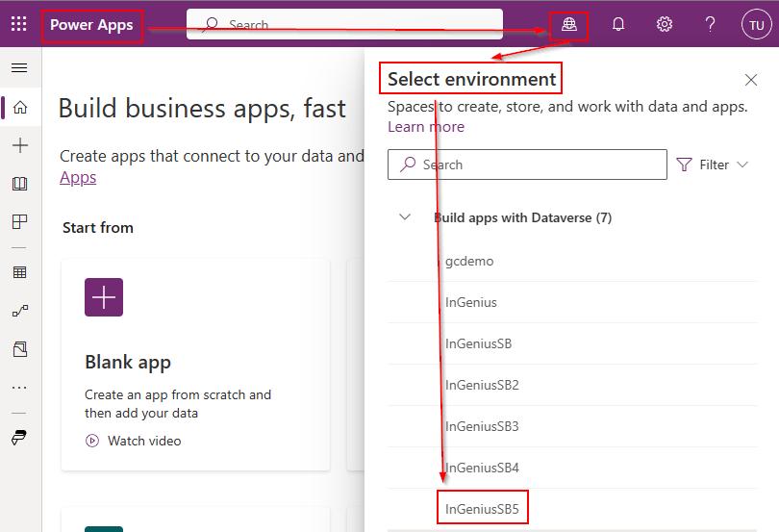Open the Filter dropdown
779x532 pixels.
pyautogui.click(x=713, y=165)
